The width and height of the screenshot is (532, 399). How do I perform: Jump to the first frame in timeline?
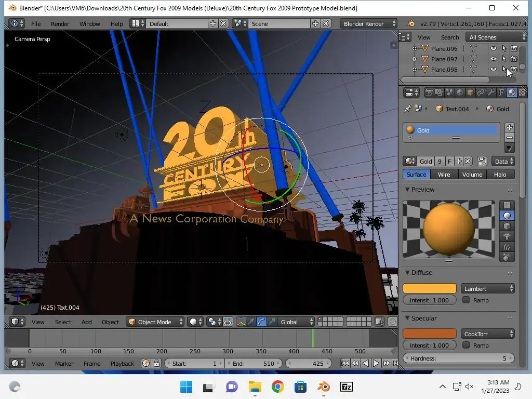click(x=345, y=363)
